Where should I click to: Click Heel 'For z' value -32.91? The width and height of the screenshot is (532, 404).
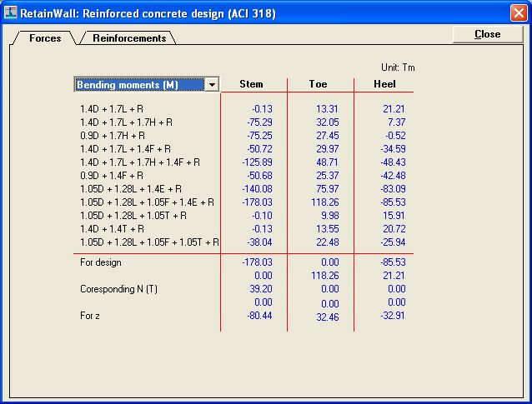click(x=393, y=316)
